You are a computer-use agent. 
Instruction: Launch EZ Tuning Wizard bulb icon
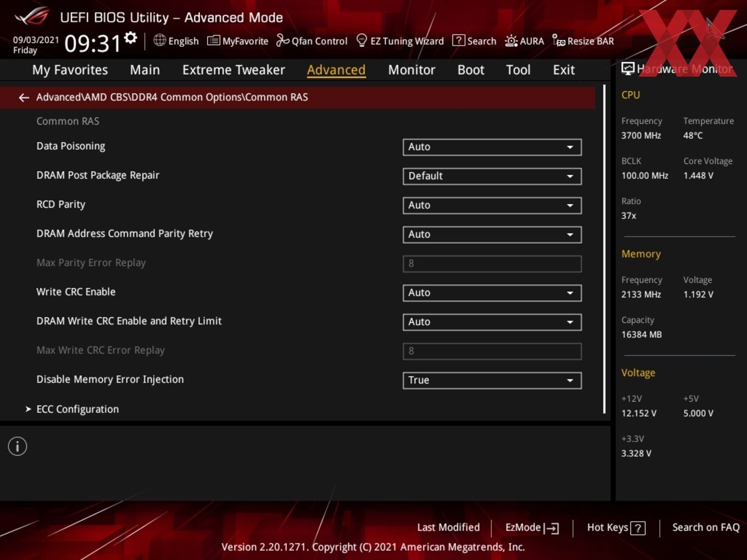(361, 40)
